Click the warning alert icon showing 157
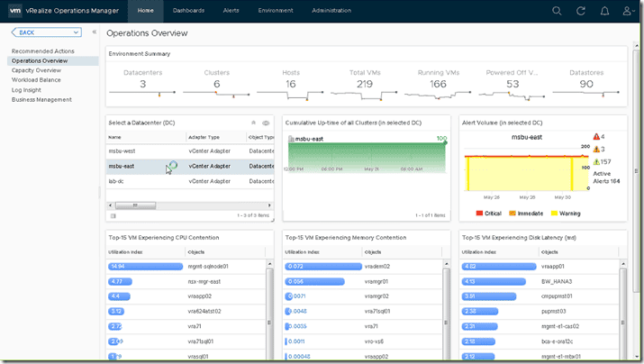644x364 pixels. click(596, 161)
